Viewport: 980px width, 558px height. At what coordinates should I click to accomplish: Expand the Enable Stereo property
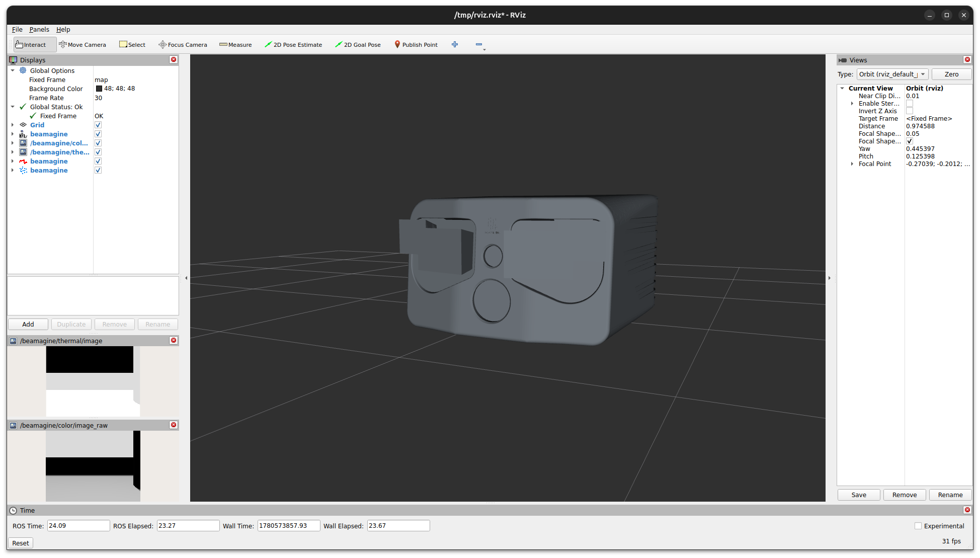[852, 103]
